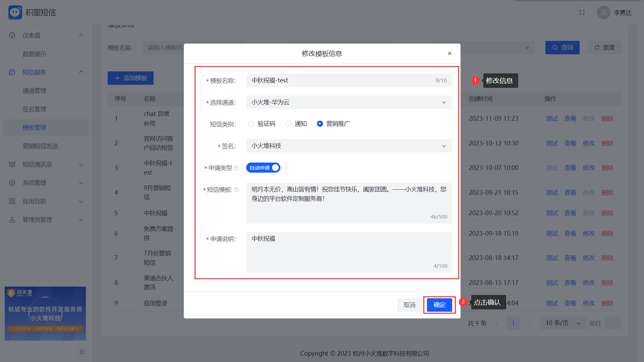Open 签名管理 in the sidebar
Image resolution: width=644 pixels, height=362 pixels.
tap(34, 109)
